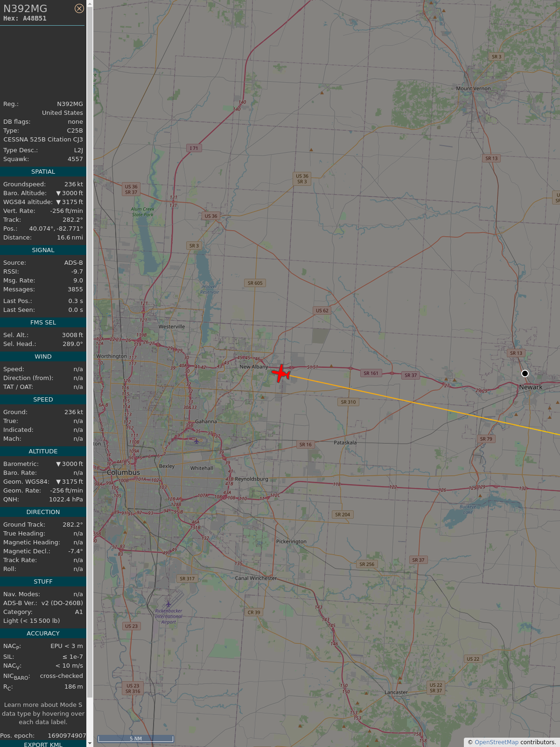Click the SR 605 route shield
This screenshot has height=747, width=560.
pos(255,283)
